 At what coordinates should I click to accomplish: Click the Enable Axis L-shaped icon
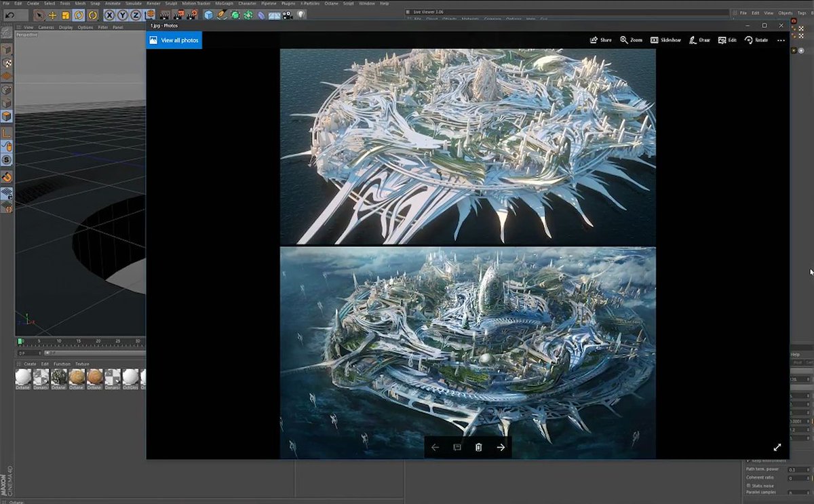7,132
